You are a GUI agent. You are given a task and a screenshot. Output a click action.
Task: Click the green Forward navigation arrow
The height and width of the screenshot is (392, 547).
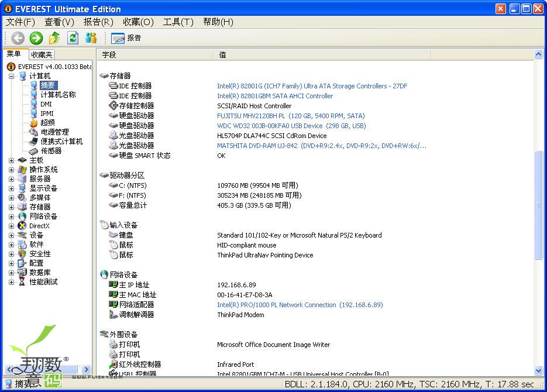click(x=36, y=38)
